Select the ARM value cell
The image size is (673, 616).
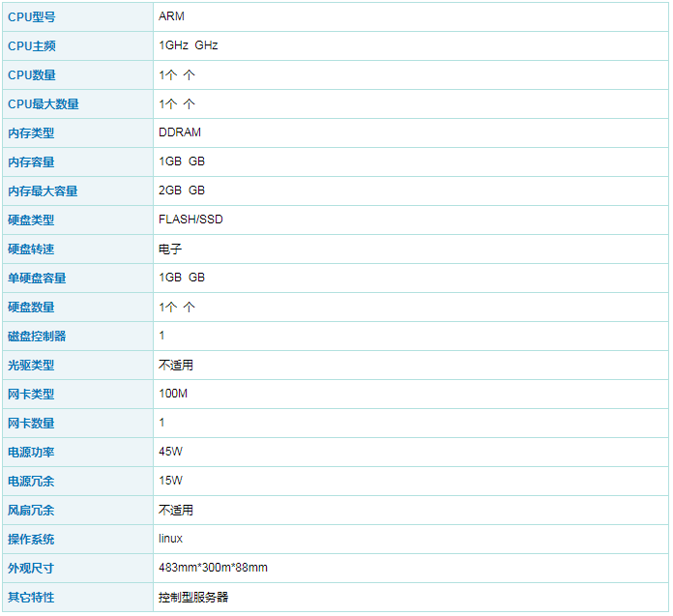click(x=171, y=16)
